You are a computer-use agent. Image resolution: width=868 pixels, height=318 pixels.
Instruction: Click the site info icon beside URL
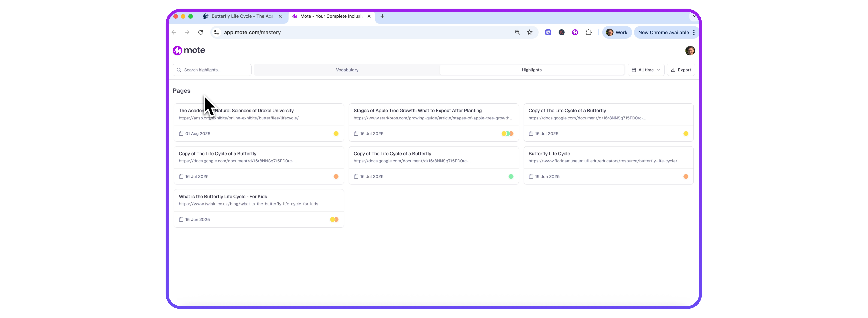click(x=217, y=32)
